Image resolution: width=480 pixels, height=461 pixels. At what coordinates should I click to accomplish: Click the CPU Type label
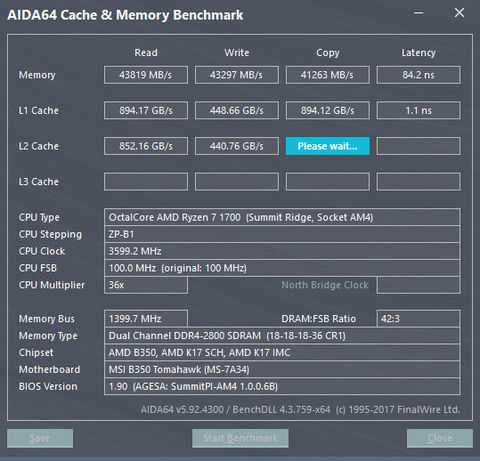pyautogui.click(x=39, y=217)
